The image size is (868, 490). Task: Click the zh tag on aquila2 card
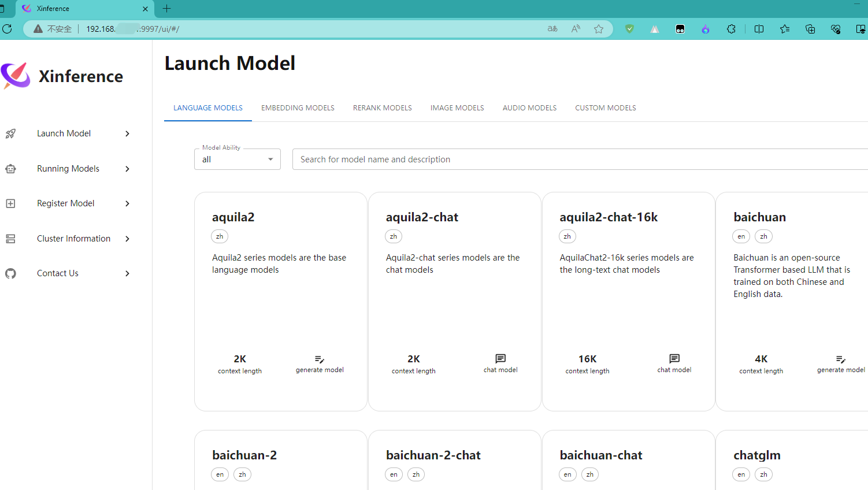pyautogui.click(x=220, y=236)
